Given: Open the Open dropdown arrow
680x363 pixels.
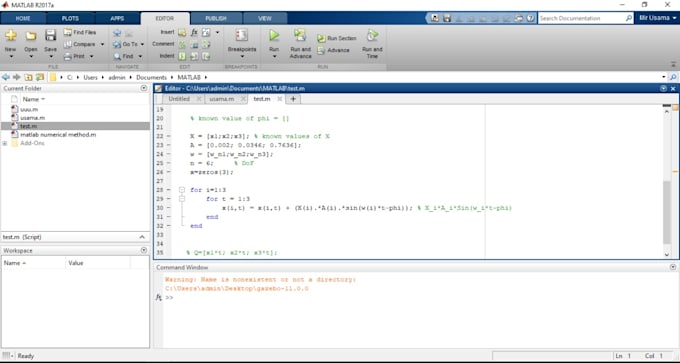Looking at the screenshot, I should 30,57.
